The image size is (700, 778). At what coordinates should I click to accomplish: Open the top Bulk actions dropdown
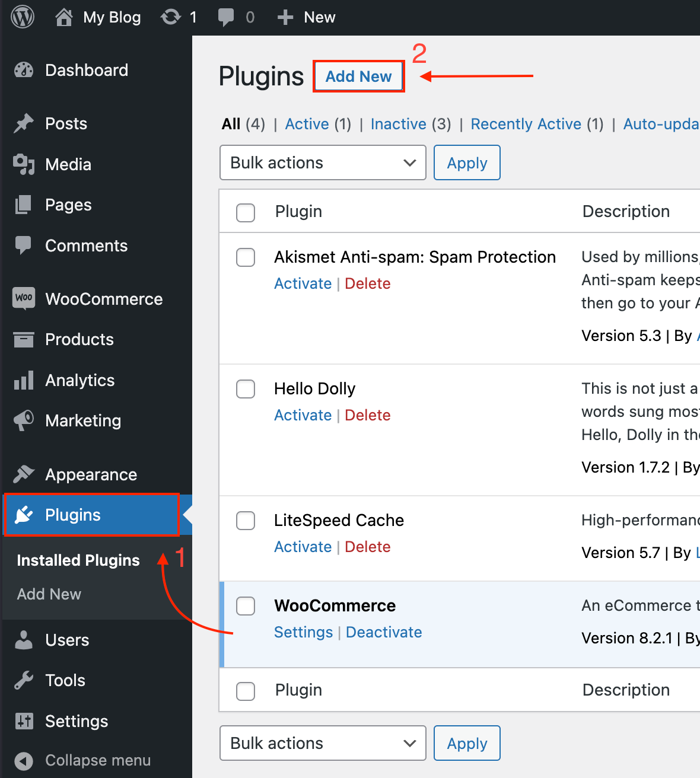click(x=323, y=162)
